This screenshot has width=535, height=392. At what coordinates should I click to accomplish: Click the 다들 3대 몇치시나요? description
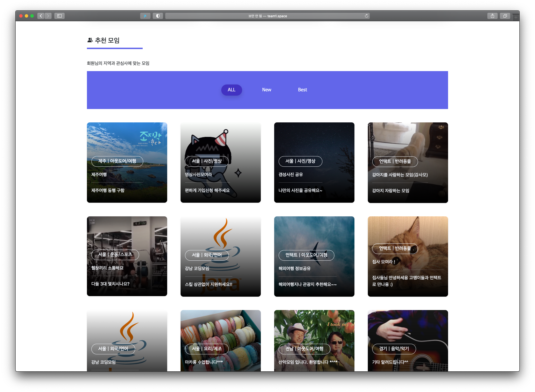point(110,284)
